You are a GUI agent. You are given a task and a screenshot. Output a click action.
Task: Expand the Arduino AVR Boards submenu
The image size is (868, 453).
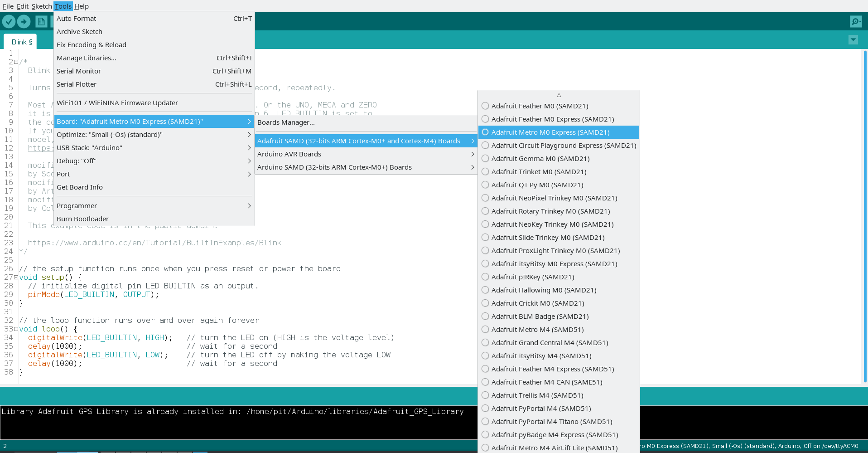point(289,154)
